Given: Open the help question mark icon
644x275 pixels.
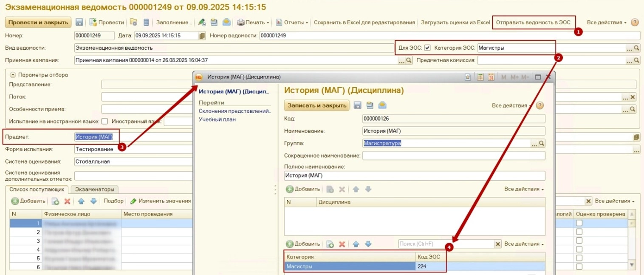Looking at the screenshot, I should tap(635, 23).
